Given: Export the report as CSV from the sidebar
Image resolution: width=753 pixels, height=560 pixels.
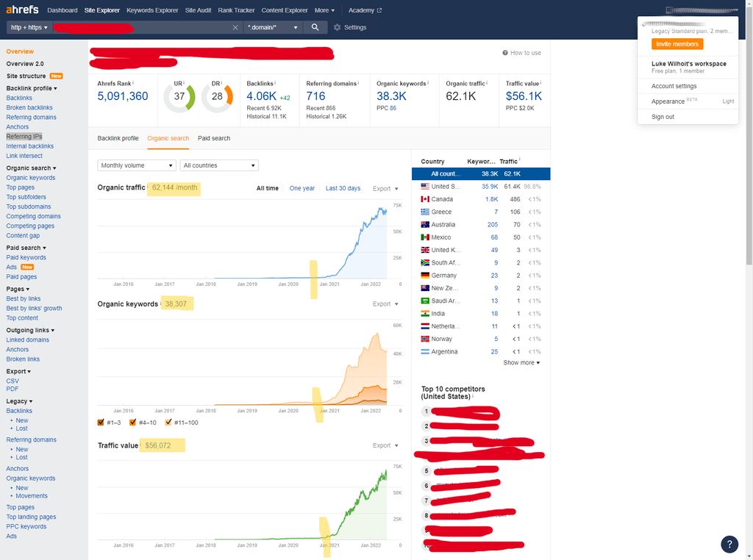Looking at the screenshot, I should point(13,381).
